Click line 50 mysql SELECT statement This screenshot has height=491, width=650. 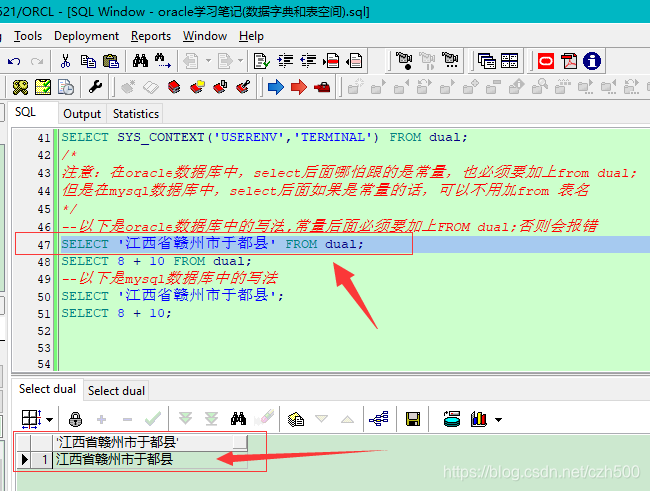coord(172,296)
